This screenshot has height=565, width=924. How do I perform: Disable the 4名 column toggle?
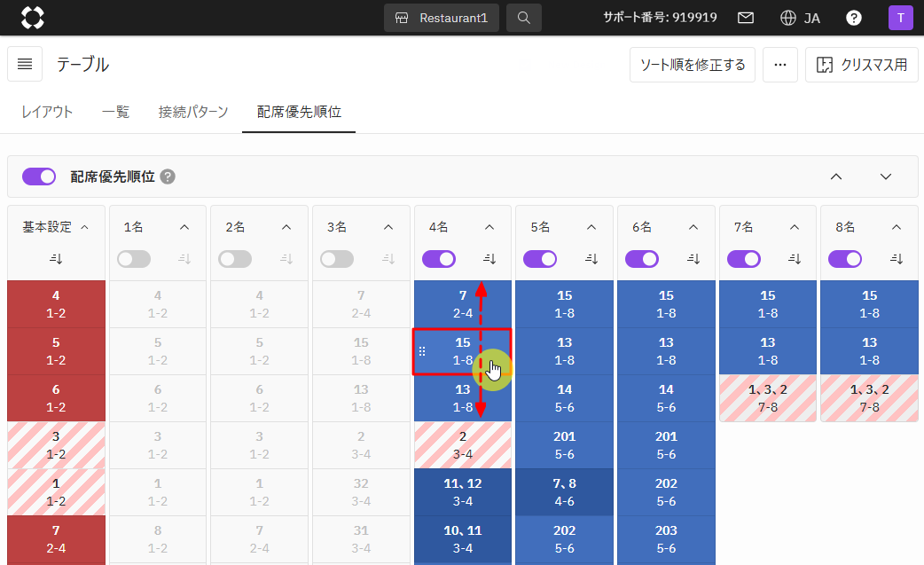[x=439, y=259]
